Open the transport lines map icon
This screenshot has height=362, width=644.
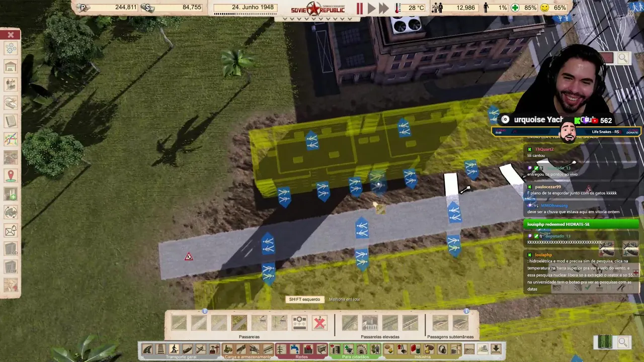pos(11,139)
